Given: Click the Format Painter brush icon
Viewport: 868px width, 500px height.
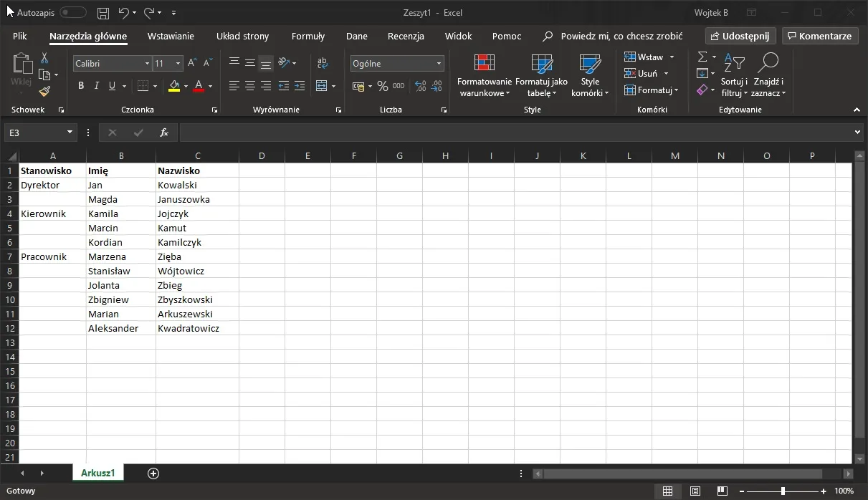Looking at the screenshot, I should [x=44, y=91].
